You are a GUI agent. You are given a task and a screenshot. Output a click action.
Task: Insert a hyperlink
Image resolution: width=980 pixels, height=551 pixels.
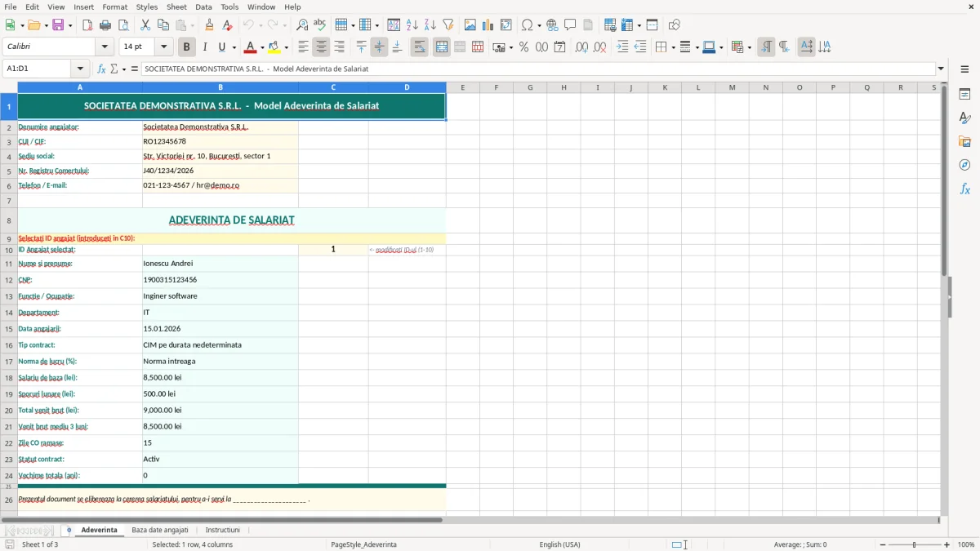(553, 25)
